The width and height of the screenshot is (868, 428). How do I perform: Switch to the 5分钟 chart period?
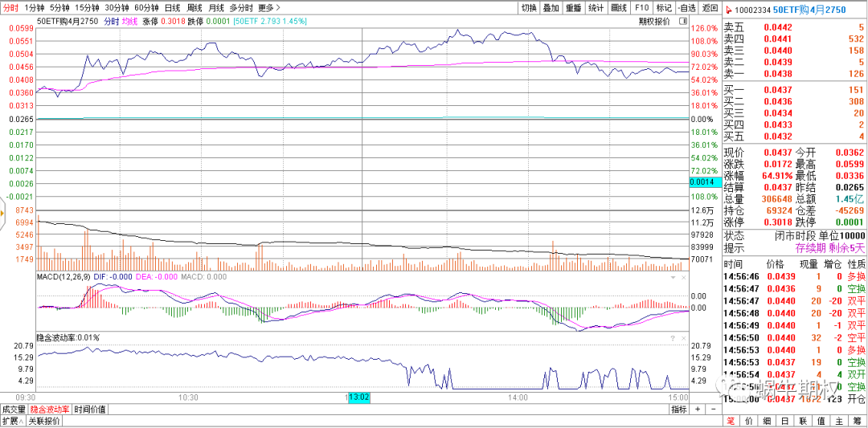tap(59, 8)
